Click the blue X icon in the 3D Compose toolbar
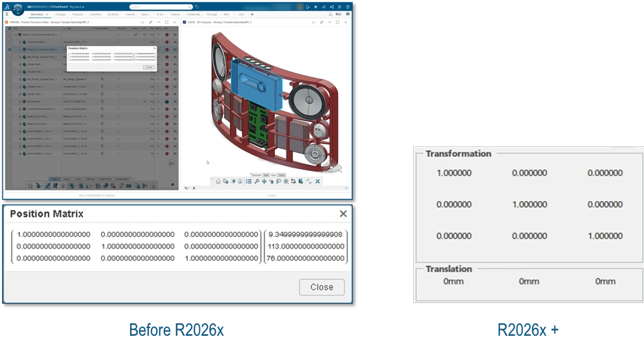644x350 pixels. point(317,181)
